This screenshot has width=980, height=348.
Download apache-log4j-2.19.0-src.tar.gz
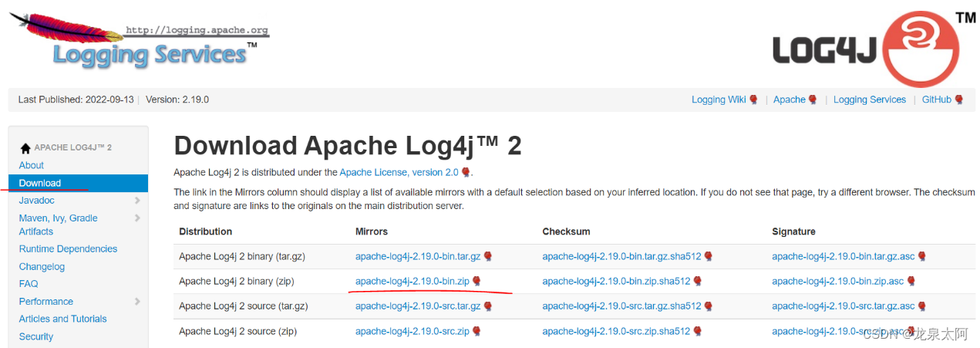pos(418,306)
